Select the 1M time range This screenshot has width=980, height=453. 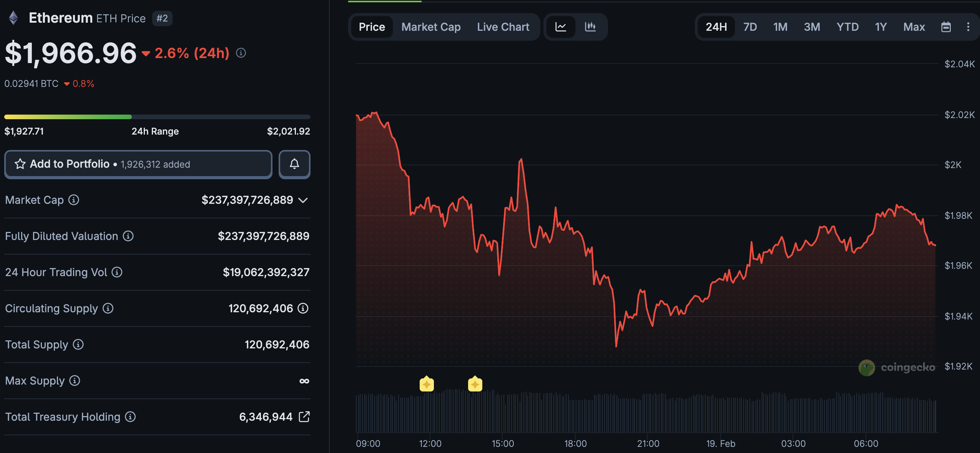pyautogui.click(x=781, y=27)
